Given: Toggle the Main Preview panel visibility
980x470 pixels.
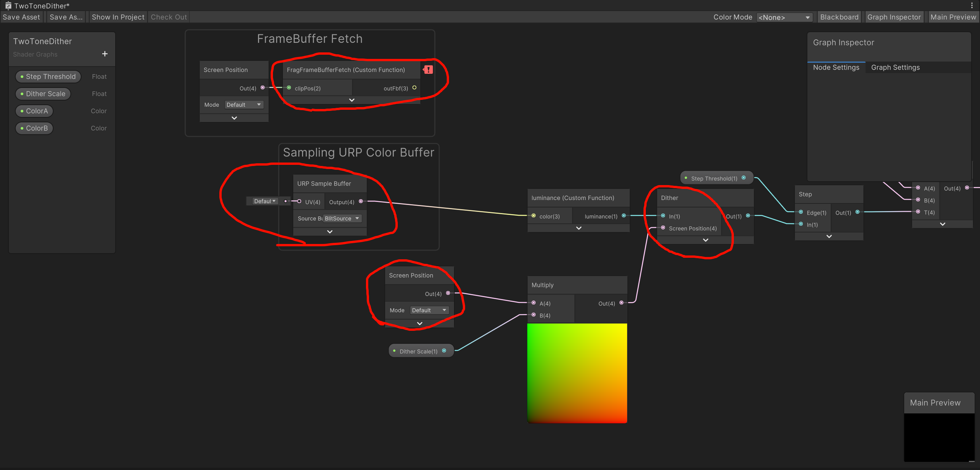Looking at the screenshot, I should tap(953, 17).
